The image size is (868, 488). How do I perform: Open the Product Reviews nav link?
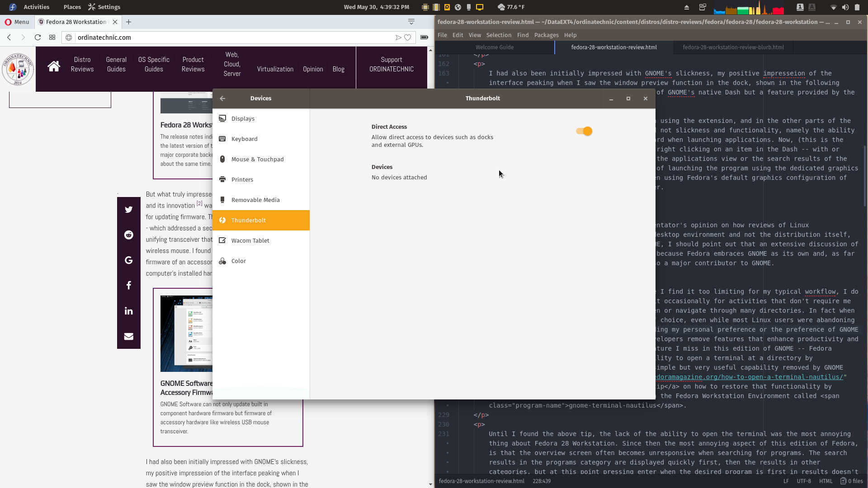pyautogui.click(x=193, y=64)
